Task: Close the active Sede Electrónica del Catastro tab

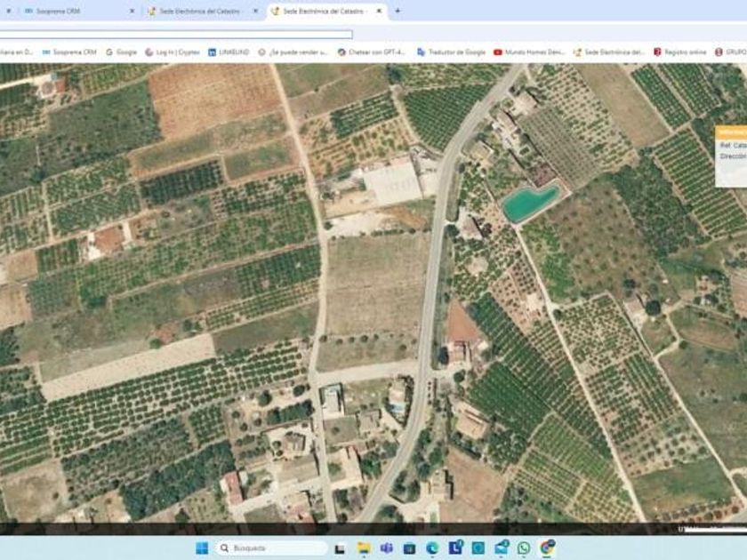Action: pyautogui.click(x=379, y=11)
